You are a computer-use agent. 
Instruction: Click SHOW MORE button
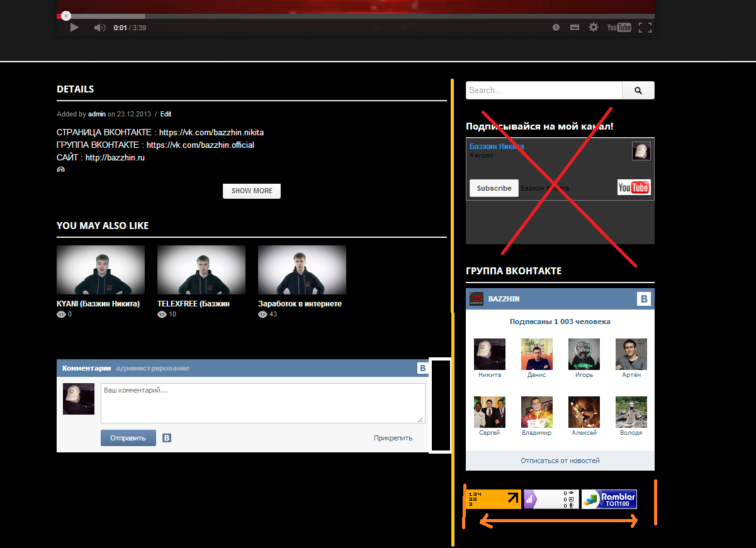tap(252, 191)
